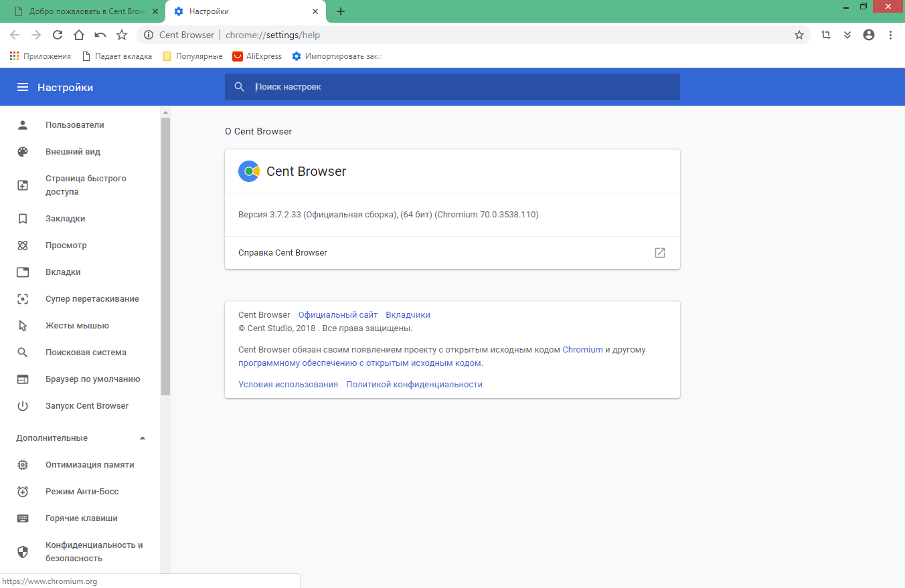905x588 pixels.
Task: Click the sidebar scrollbar up arrow
Action: pyautogui.click(x=165, y=112)
